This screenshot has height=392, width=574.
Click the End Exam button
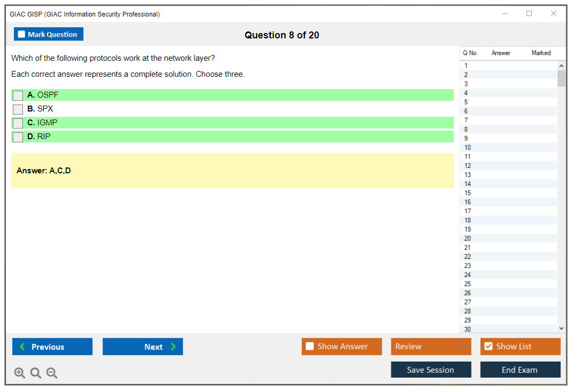tap(520, 370)
